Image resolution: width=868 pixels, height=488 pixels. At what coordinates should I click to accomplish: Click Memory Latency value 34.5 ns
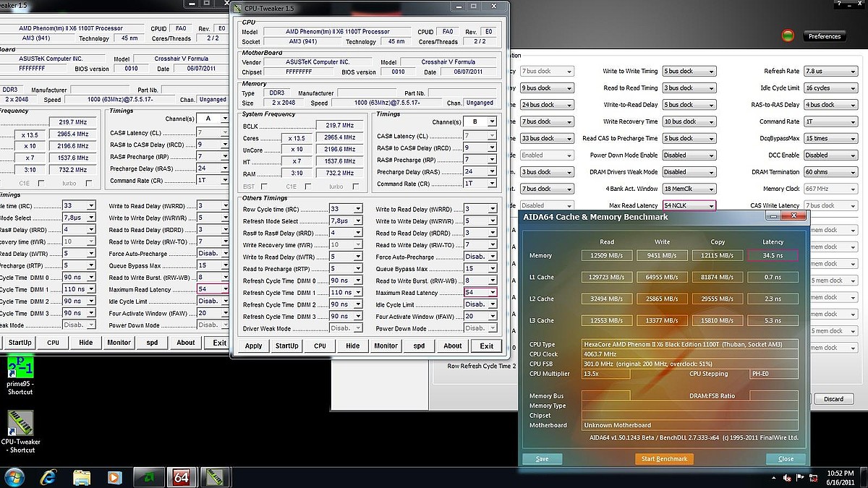click(773, 255)
